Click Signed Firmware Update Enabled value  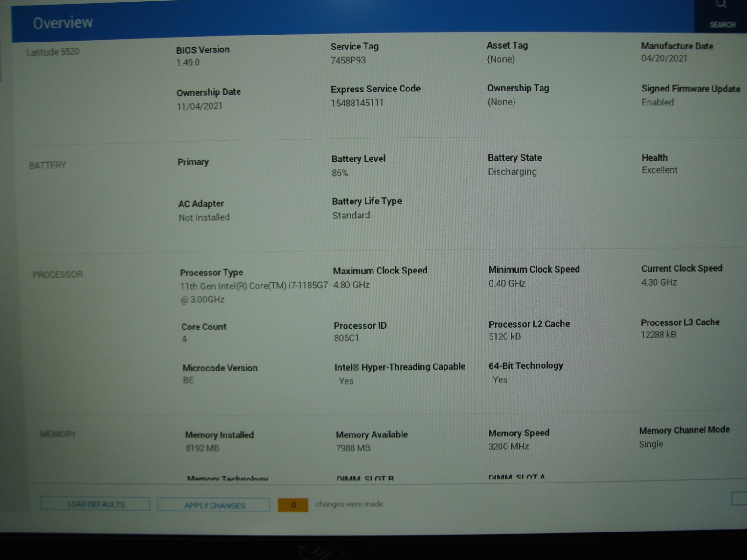pos(657,102)
